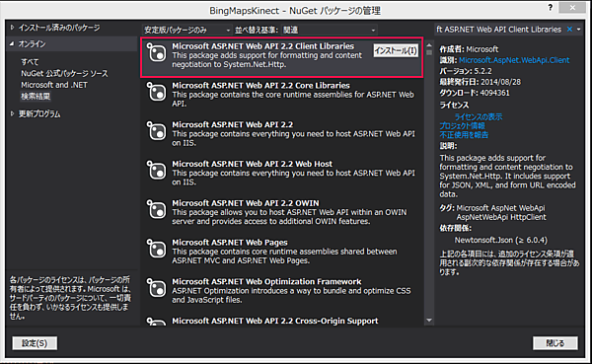Viewport: 592px width, 364px height.
Task: Open the help question mark in title bar
Action: (551, 7)
